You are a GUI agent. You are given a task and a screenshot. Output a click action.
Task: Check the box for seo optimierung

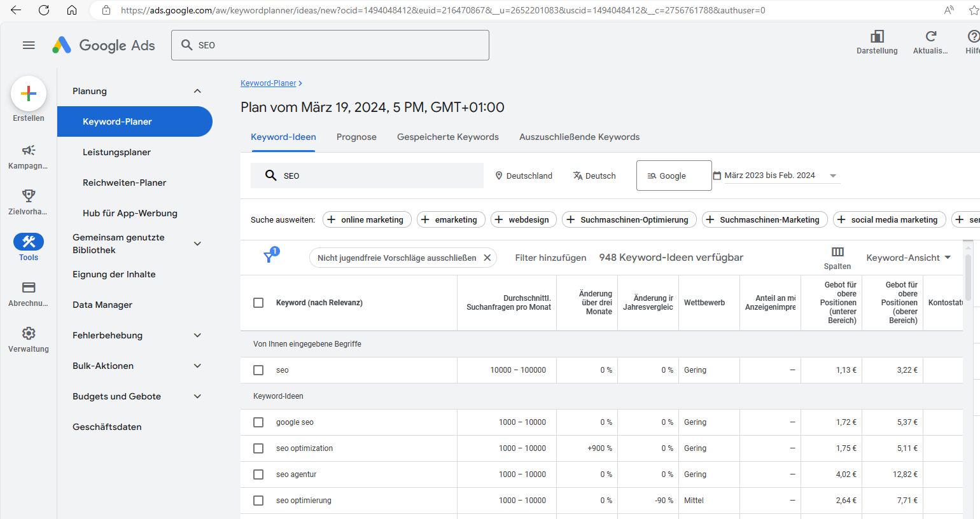click(x=258, y=501)
